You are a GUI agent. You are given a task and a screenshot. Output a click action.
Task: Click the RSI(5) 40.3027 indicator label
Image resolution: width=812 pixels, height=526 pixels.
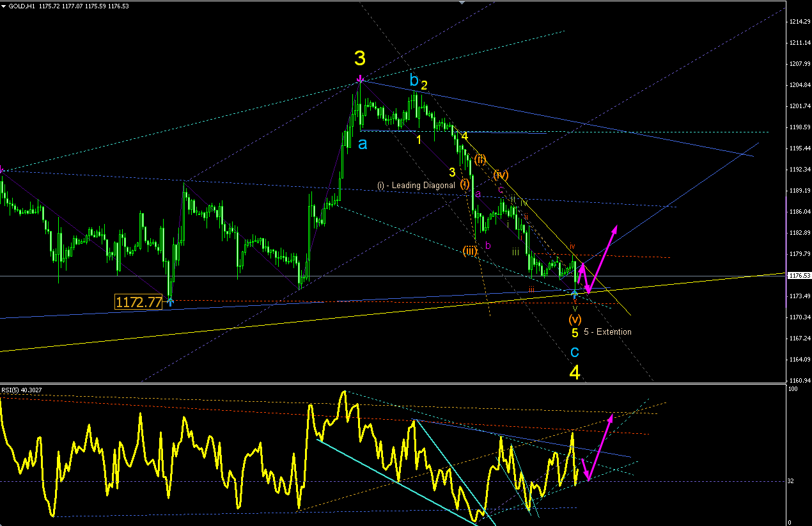pyautogui.click(x=21, y=390)
